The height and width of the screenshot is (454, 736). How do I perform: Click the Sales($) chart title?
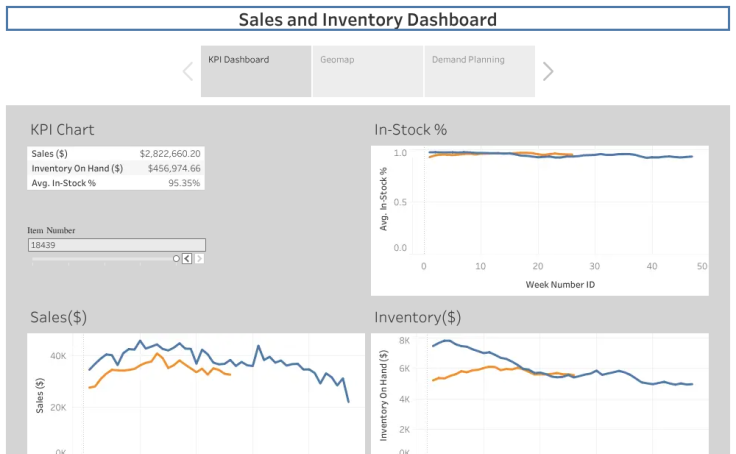click(58, 317)
